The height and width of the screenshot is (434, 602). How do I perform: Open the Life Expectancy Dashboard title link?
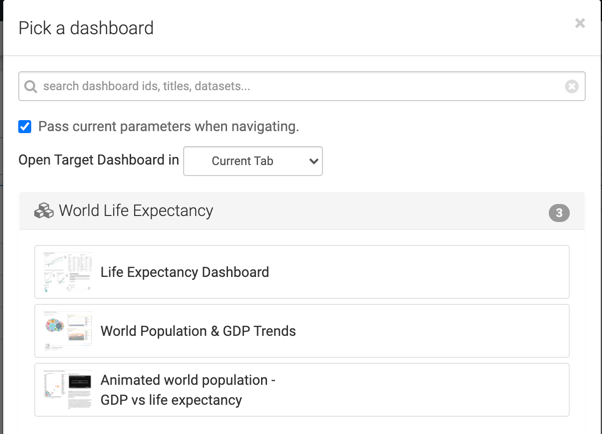(185, 272)
